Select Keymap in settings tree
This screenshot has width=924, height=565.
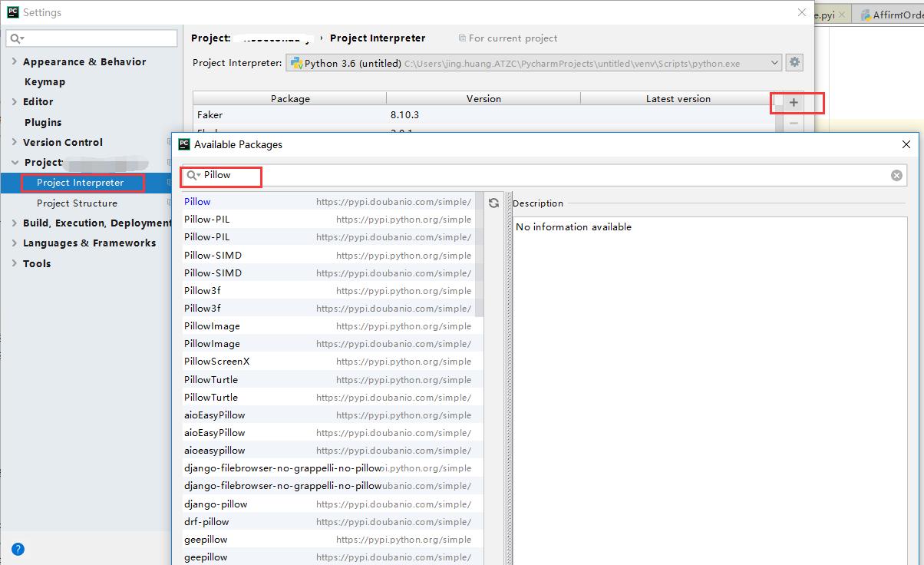[45, 81]
